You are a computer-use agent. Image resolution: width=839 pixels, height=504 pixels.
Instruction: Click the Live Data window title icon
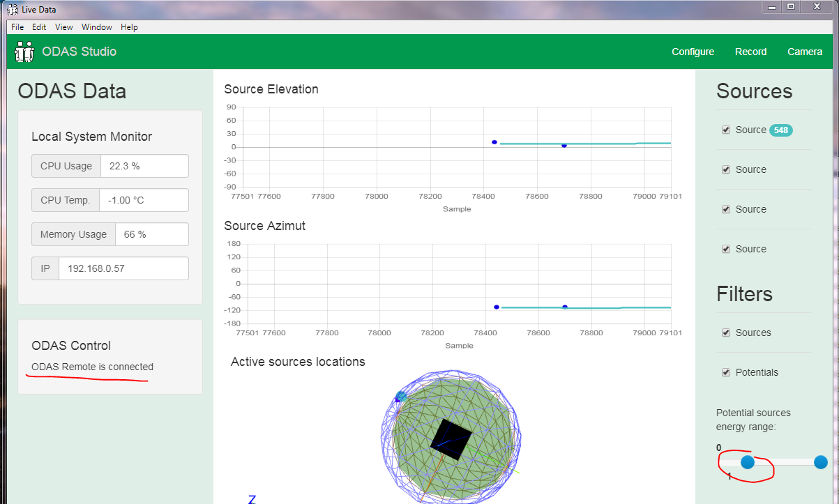coord(13,9)
